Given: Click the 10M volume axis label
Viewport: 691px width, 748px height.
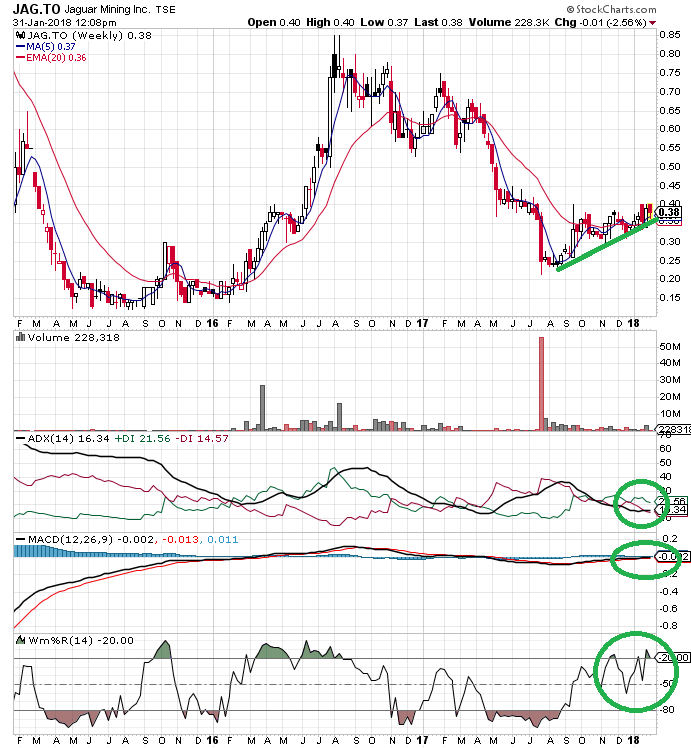Looking at the screenshot, I should coord(670,414).
